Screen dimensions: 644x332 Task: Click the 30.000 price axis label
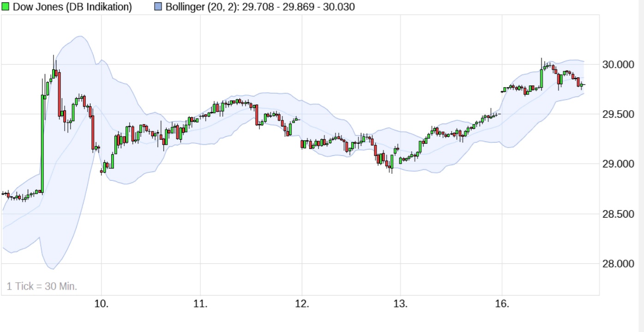[x=618, y=65]
